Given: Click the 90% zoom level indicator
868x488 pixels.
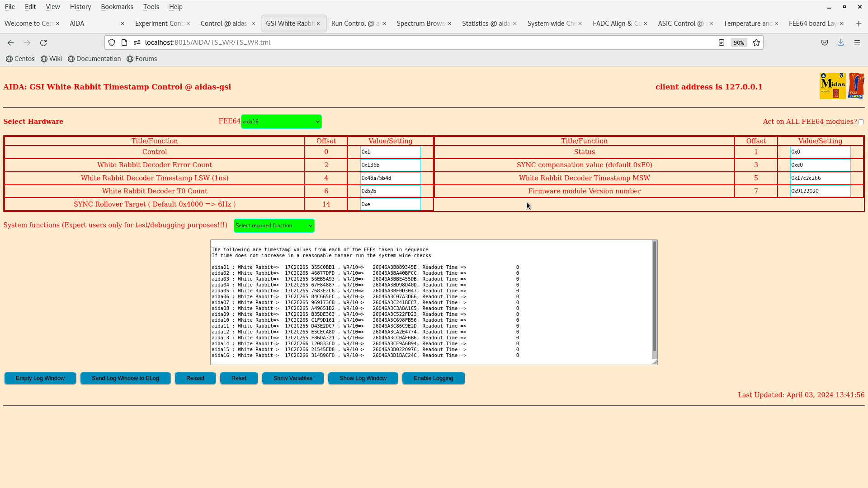Looking at the screenshot, I should (739, 42).
